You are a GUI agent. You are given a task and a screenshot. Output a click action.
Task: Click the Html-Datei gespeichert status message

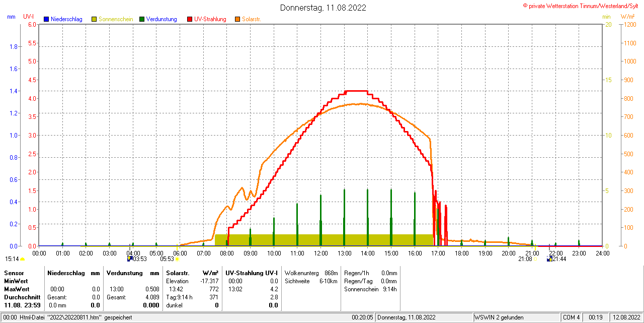coord(75,317)
